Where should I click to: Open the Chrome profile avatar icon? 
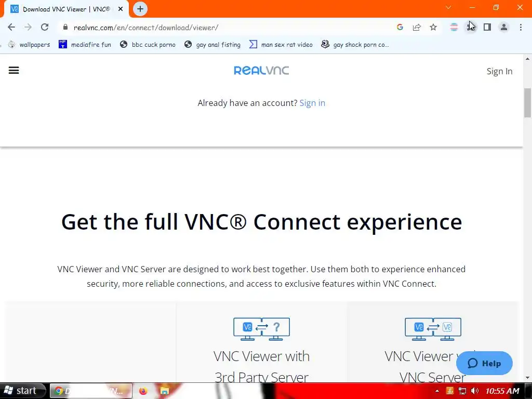pos(504,27)
